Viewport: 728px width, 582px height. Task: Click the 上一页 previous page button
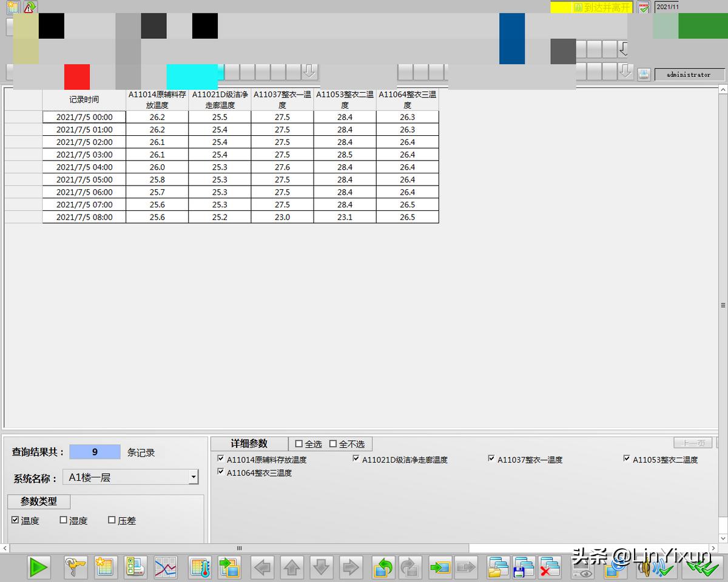pos(693,443)
